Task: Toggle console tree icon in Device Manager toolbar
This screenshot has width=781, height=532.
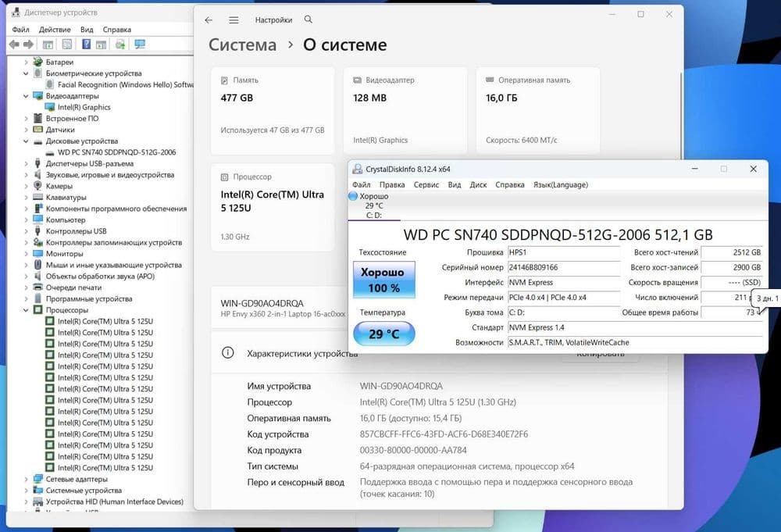Action: pyautogui.click(x=48, y=45)
